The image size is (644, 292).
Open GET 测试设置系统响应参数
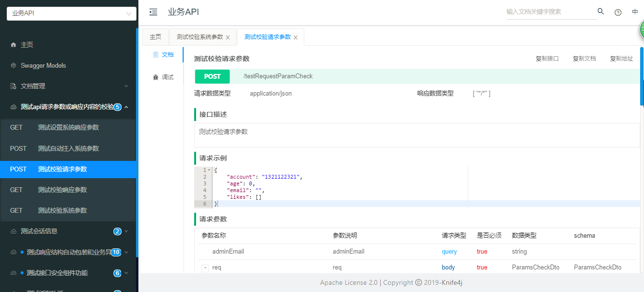coord(68,127)
